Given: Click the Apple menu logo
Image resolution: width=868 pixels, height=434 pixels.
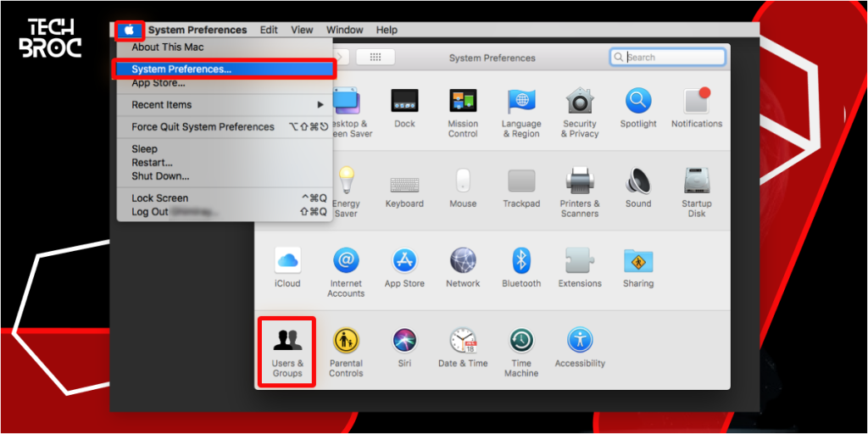Looking at the screenshot, I should tap(130, 31).
